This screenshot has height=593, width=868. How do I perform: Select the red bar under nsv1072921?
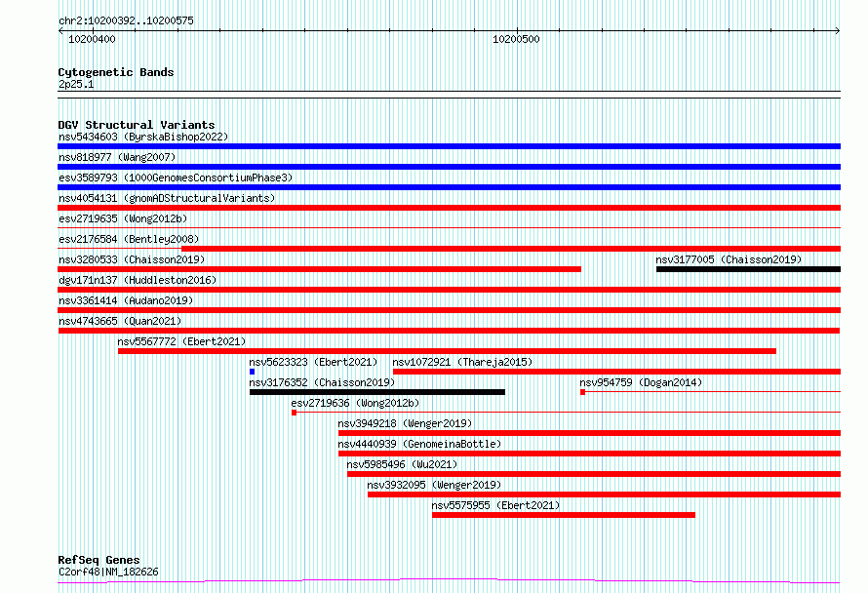(x=616, y=372)
